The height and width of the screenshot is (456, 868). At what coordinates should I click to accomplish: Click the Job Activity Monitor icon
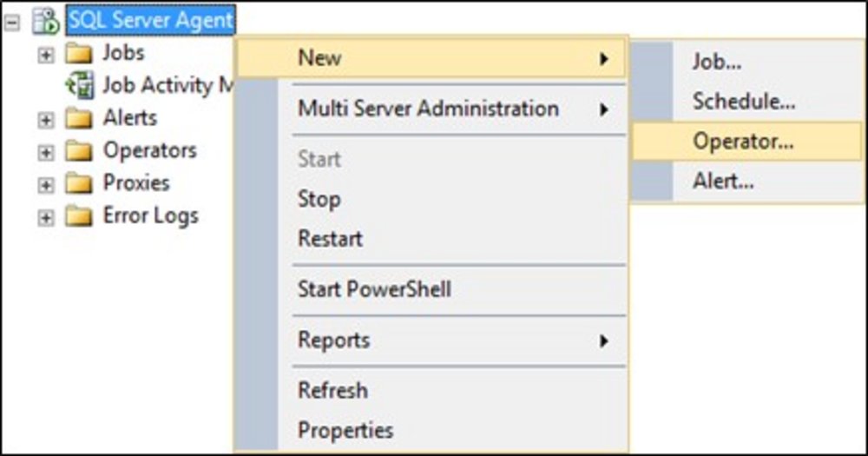[80, 86]
